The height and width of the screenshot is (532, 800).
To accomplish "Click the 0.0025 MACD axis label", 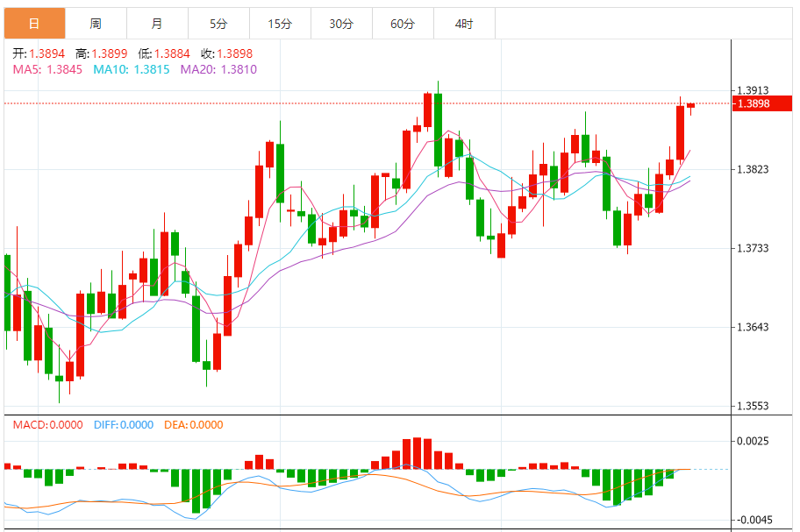I will (754, 441).
